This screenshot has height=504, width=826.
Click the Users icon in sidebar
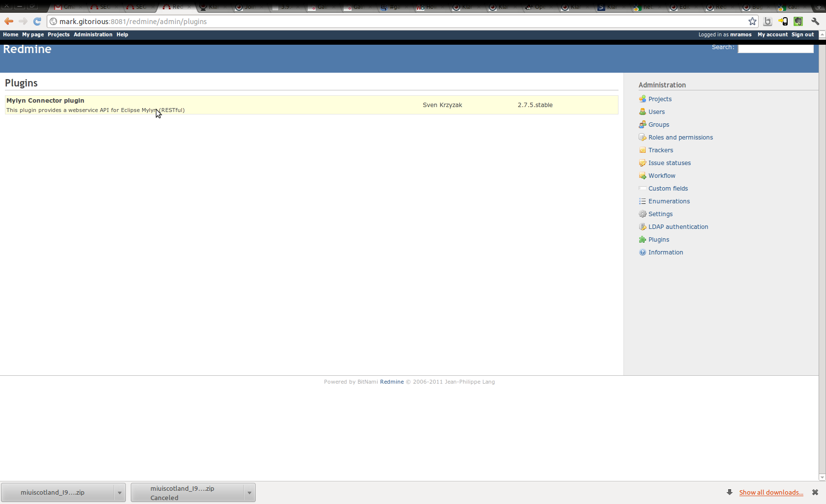pyautogui.click(x=642, y=112)
